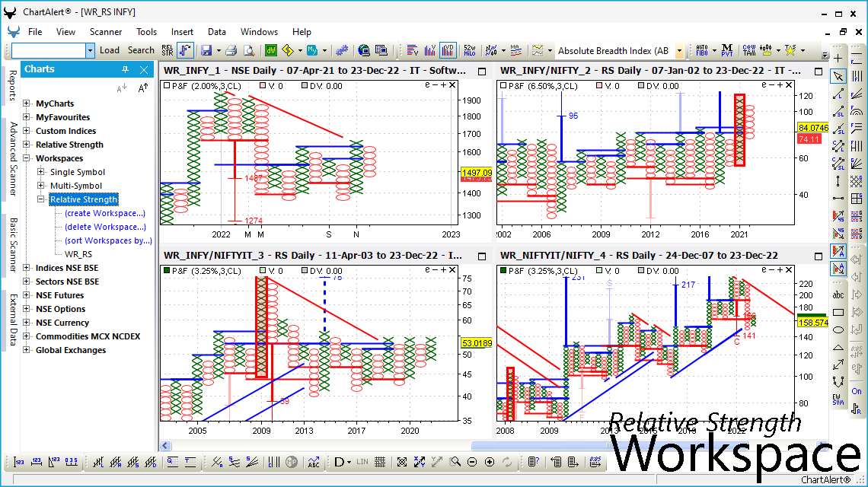Screen dimensions: 868x487
Task: Click the sort ascending A icon in Charts panel
Action: (x=143, y=88)
